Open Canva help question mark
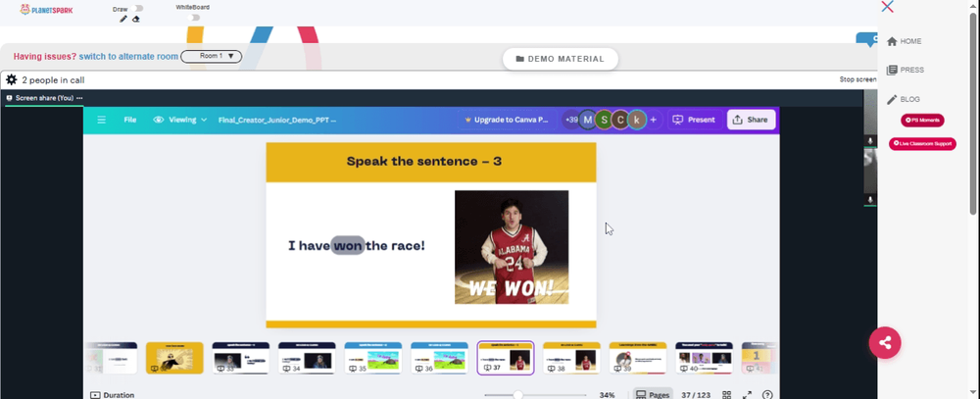The height and width of the screenshot is (399, 980). [x=767, y=395]
